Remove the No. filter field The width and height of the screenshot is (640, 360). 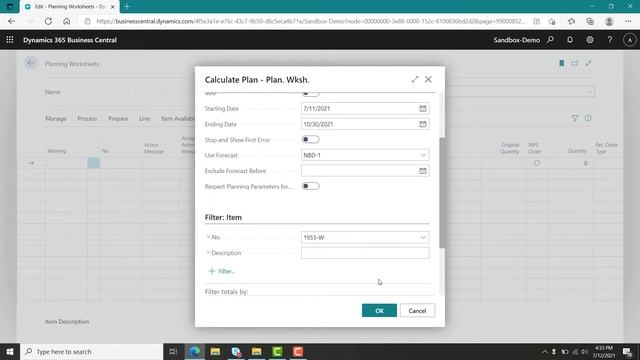click(x=208, y=237)
